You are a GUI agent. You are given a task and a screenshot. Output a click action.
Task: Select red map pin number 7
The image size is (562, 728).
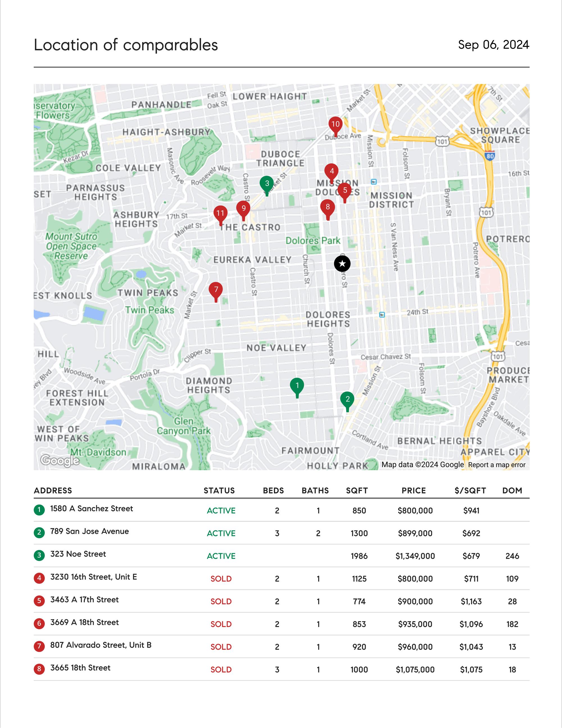pyautogui.click(x=216, y=290)
